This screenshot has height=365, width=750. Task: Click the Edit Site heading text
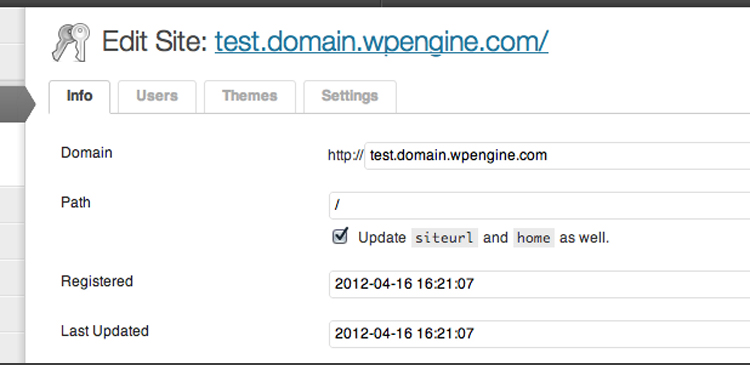click(x=154, y=42)
